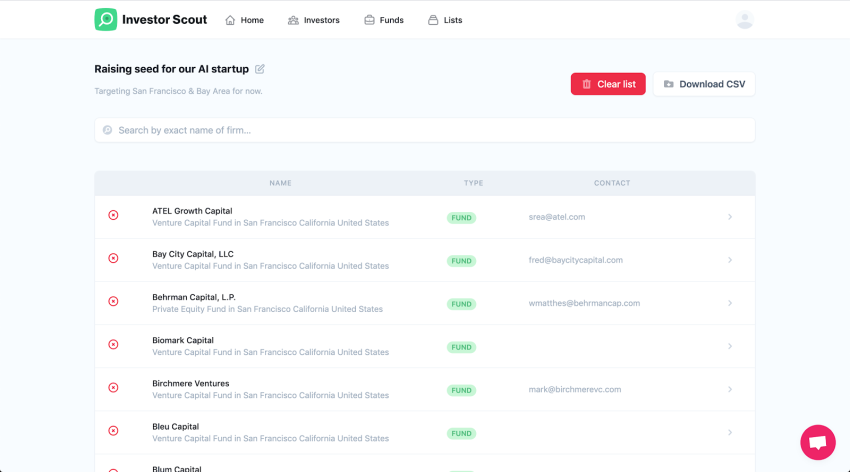Remove Behrman Capital, L.P. with red X
Viewport: 850px width, 472px height.
113,302
